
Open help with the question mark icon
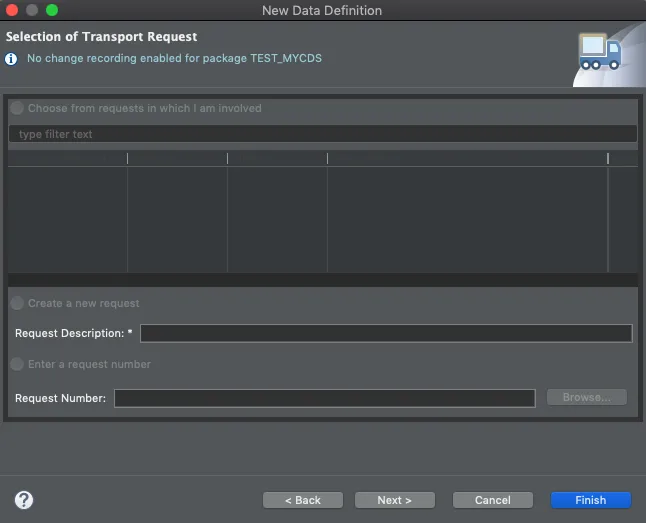point(24,500)
